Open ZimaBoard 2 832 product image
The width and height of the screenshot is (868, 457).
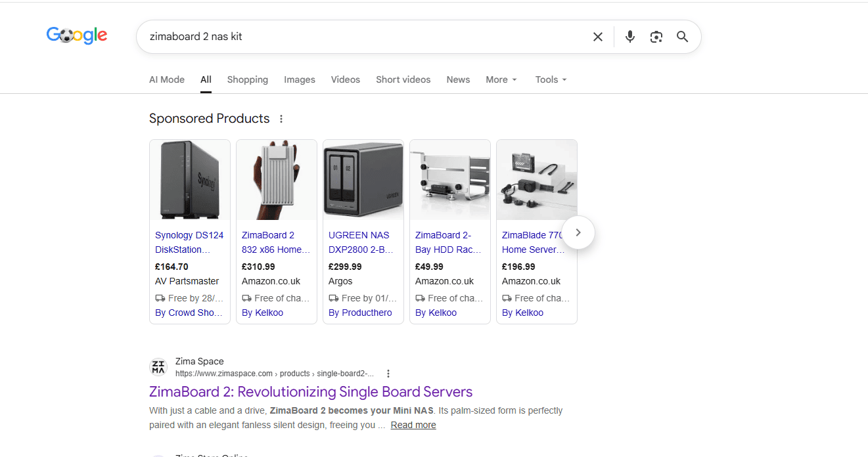pyautogui.click(x=277, y=179)
